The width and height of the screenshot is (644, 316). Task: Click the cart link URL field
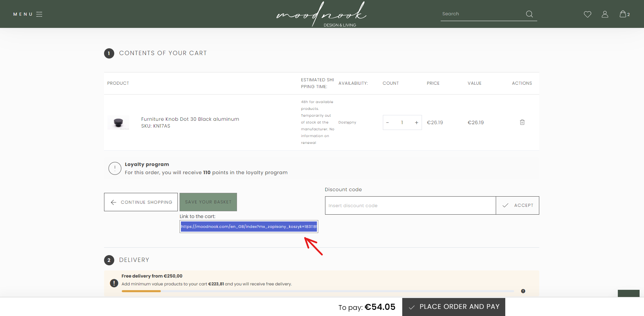[249, 227]
